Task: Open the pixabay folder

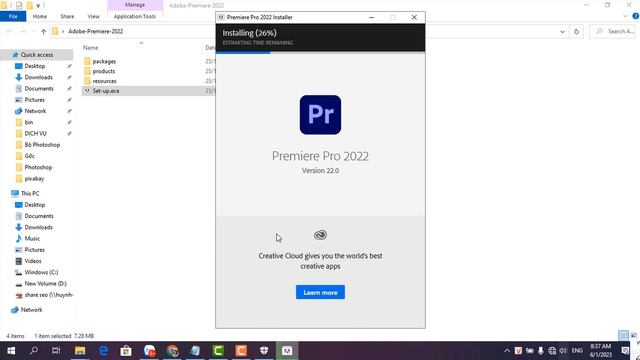Action: 34,178
